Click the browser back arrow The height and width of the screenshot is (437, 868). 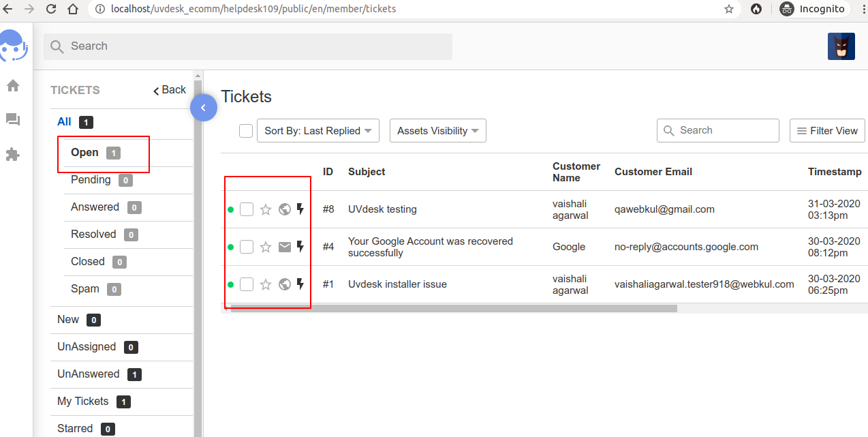[8, 9]
